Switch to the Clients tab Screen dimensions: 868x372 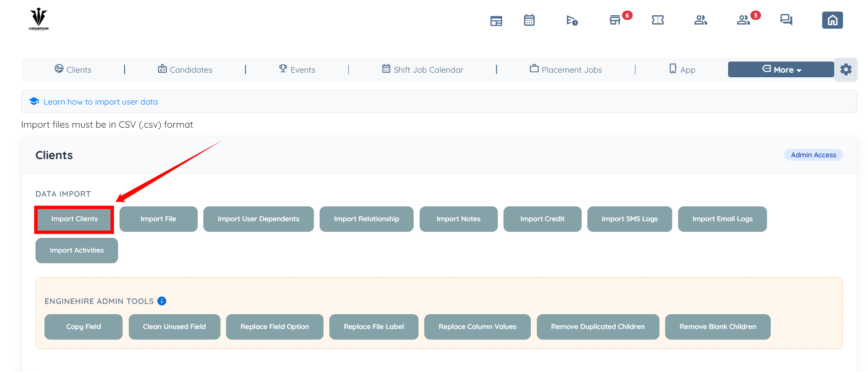(73, 69)
